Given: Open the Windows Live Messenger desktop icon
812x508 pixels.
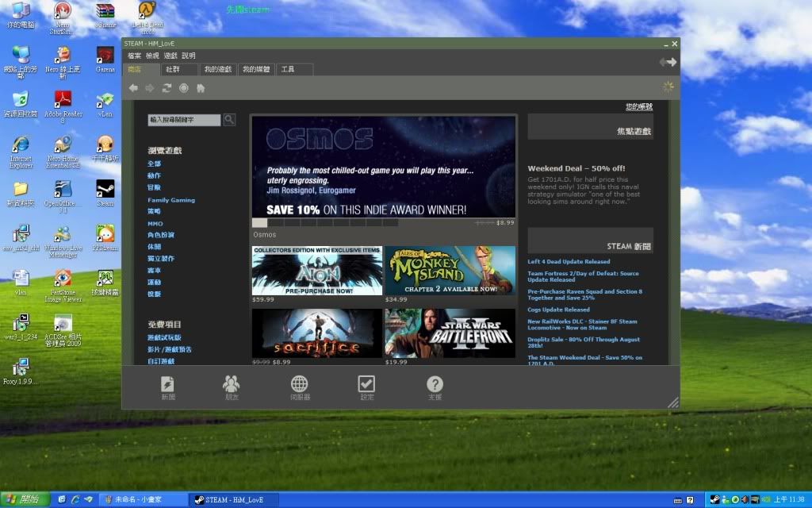Looking at the screenshot, I should click(63, 241).
